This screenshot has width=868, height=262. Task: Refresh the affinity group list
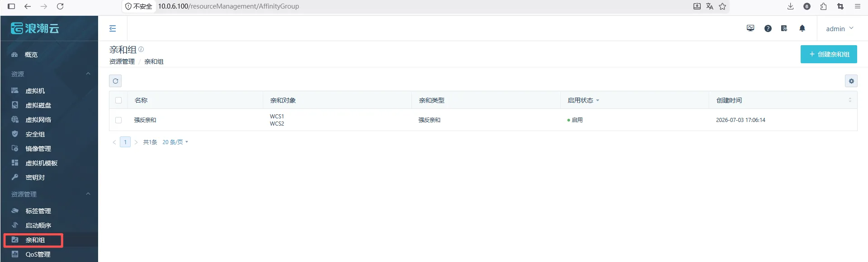[115, 81]
